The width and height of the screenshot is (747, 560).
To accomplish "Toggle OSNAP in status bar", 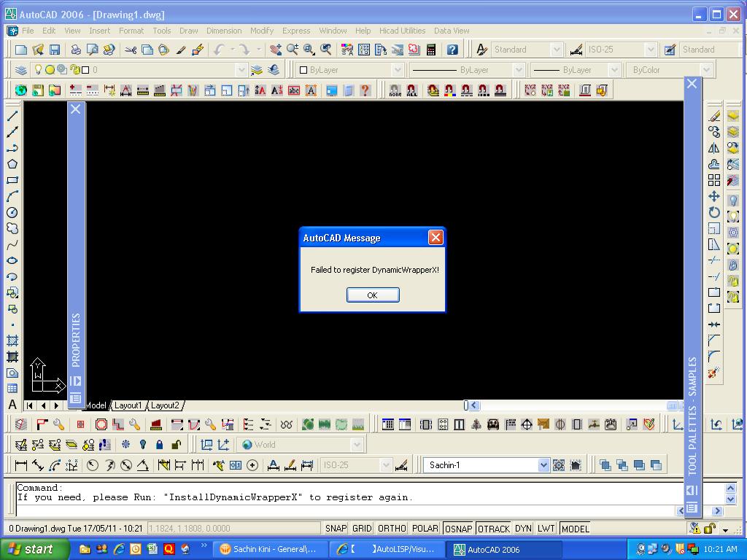I will (x=458, y=529).
